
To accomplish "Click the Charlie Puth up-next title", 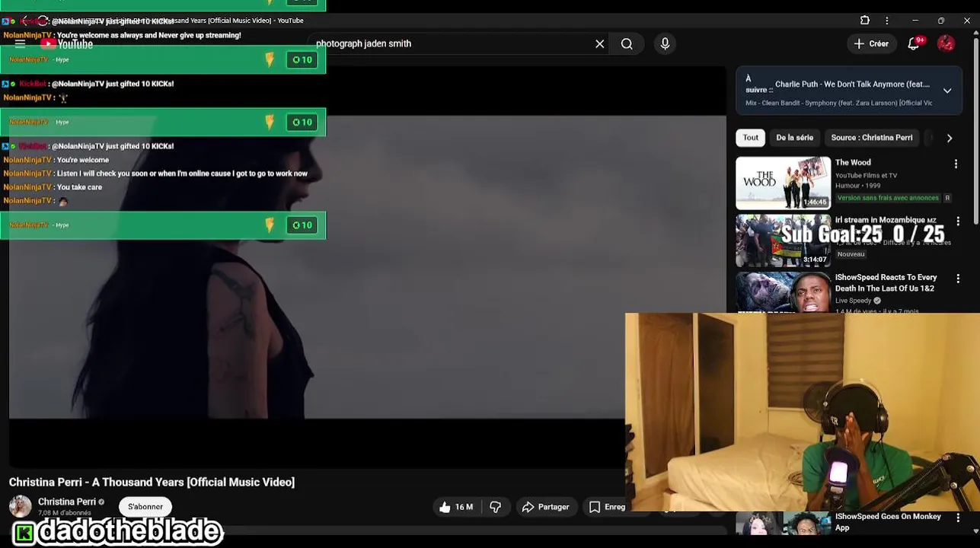I will coord(852,84).
